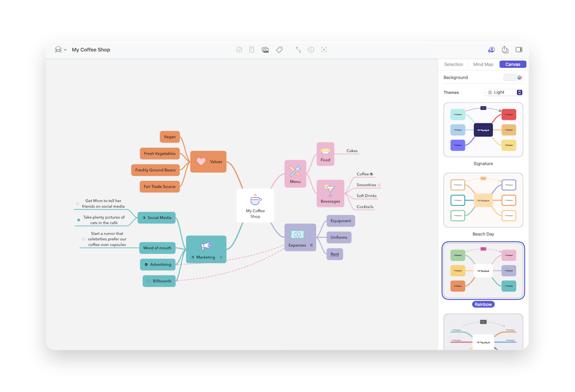This screenshot has width=575, height=392.
Task: Toggle the Billboards task checkbox
Action: [149, 281]
